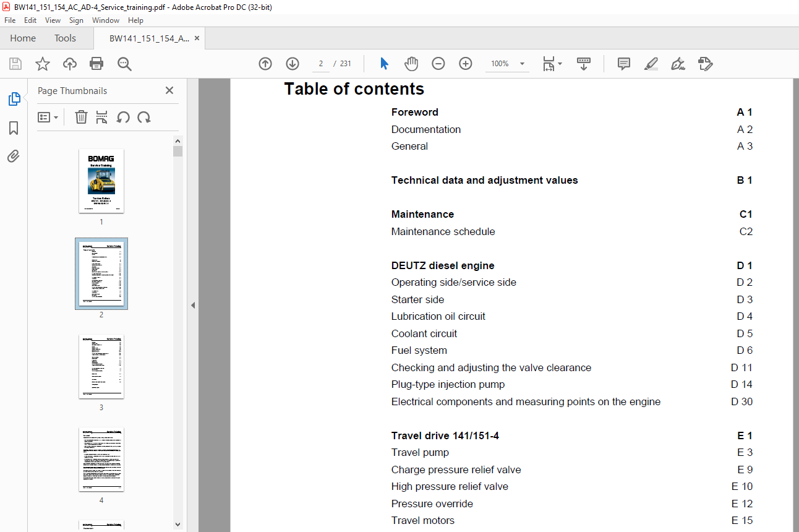Click Technical data and adjustment values
The width and height of the screenshot is (799, 532).
[485, 180]
